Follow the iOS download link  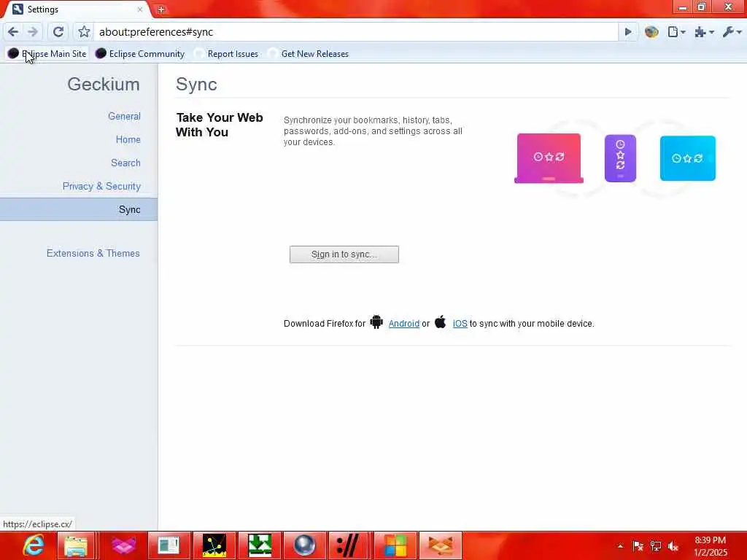pos(460,323)
